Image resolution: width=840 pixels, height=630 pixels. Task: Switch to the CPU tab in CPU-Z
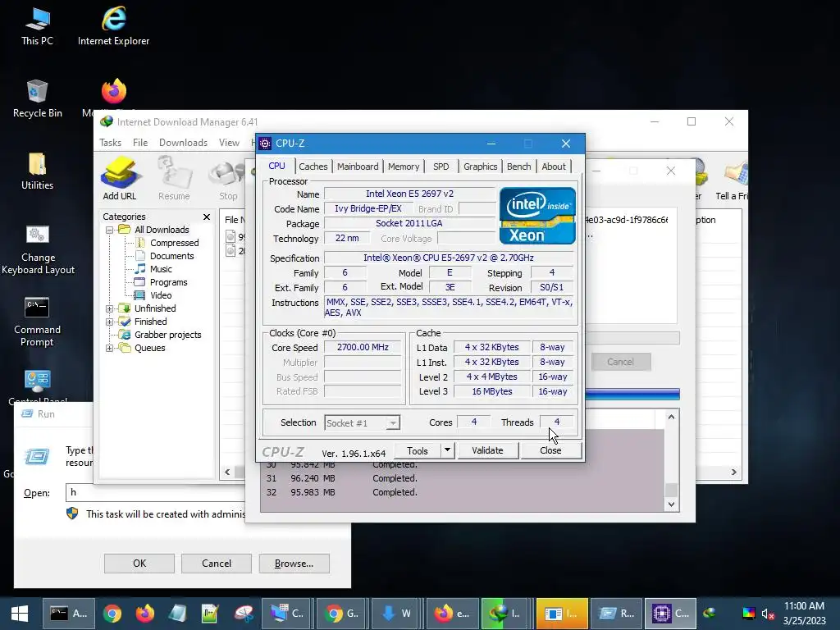click(276, 166)
